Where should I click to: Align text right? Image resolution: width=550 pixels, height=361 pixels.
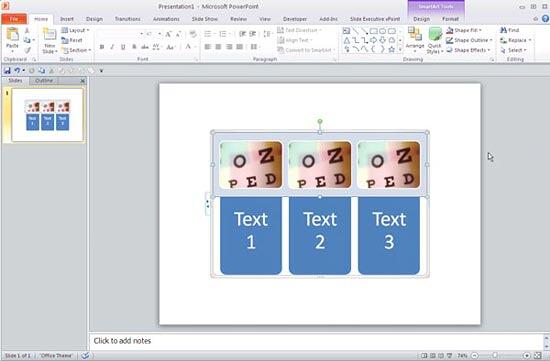click(x=229, y=47)
